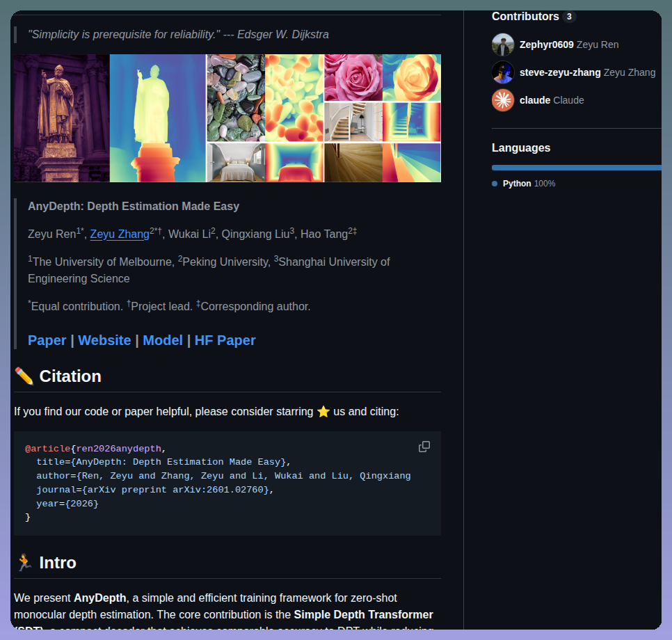Click the University of Melbourne affiliation text
The height and width of the screenshot is (640, 672).
coord(101,262)
